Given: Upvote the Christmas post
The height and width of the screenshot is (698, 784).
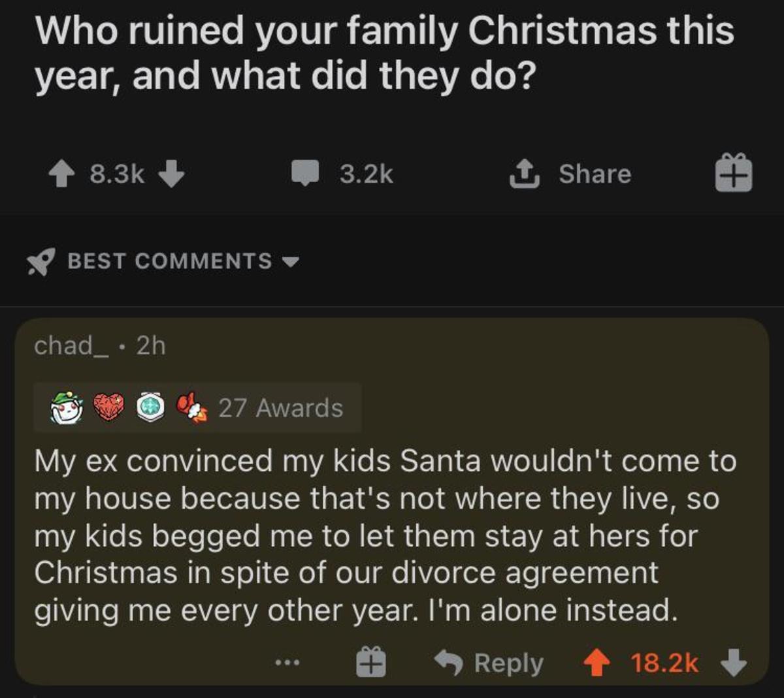Looking at the screenshot, I should point(61,174).
